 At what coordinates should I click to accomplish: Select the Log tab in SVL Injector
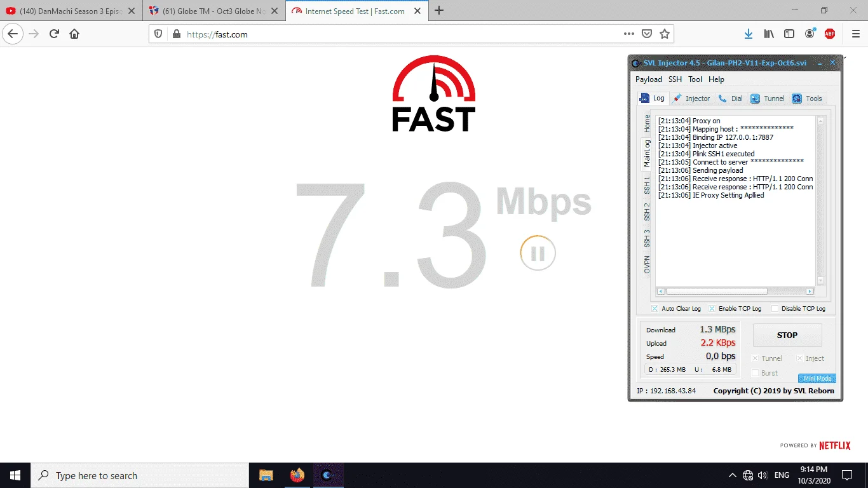652,98
